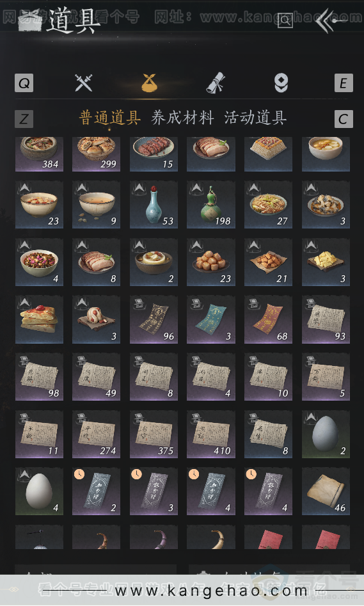This screenshot has width=364, height=606.
Task: Select the 普通道具 tab
Action: point(110,118)
